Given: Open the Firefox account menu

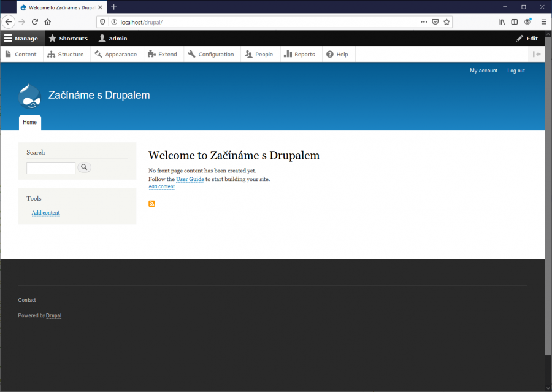Looking at the screenshot, I should [527, 22].
